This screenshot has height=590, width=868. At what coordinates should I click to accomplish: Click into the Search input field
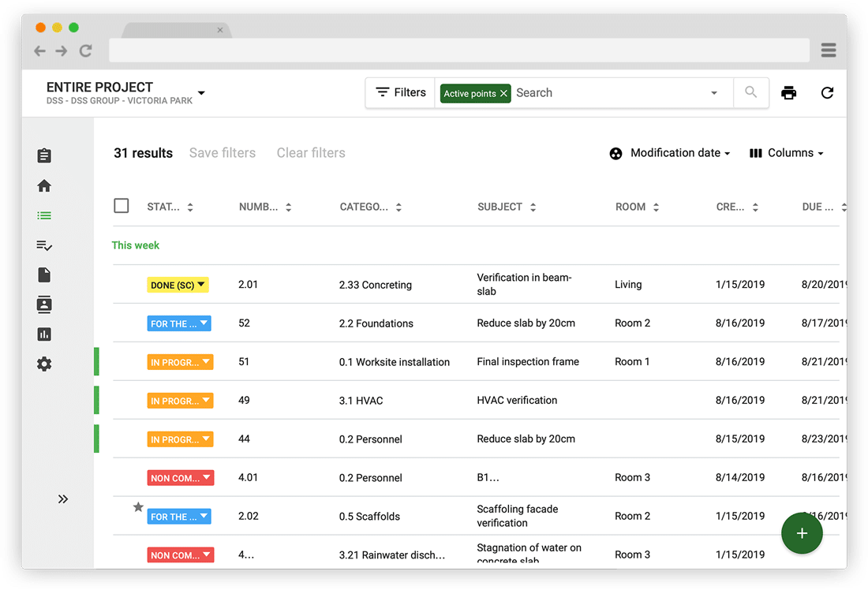608,93
